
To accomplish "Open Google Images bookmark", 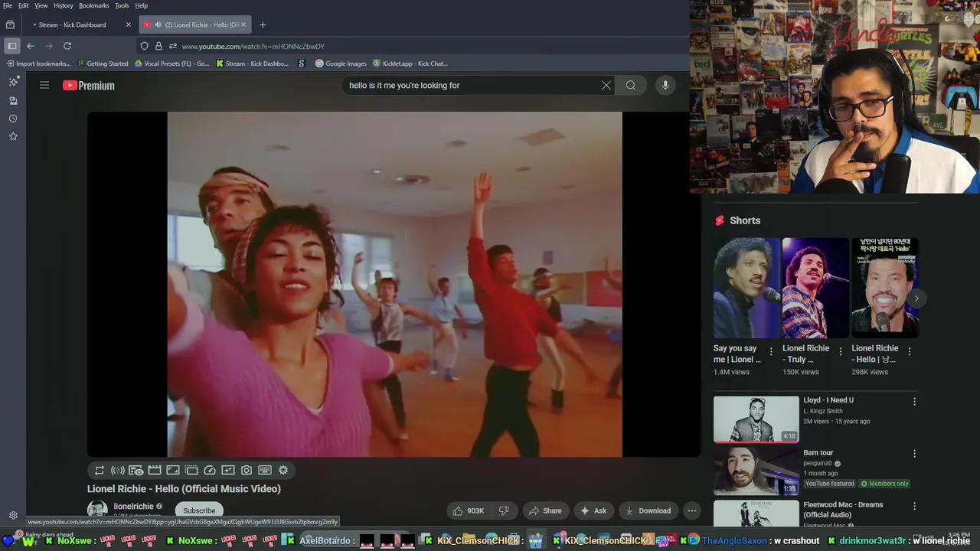I will [341, 64].
